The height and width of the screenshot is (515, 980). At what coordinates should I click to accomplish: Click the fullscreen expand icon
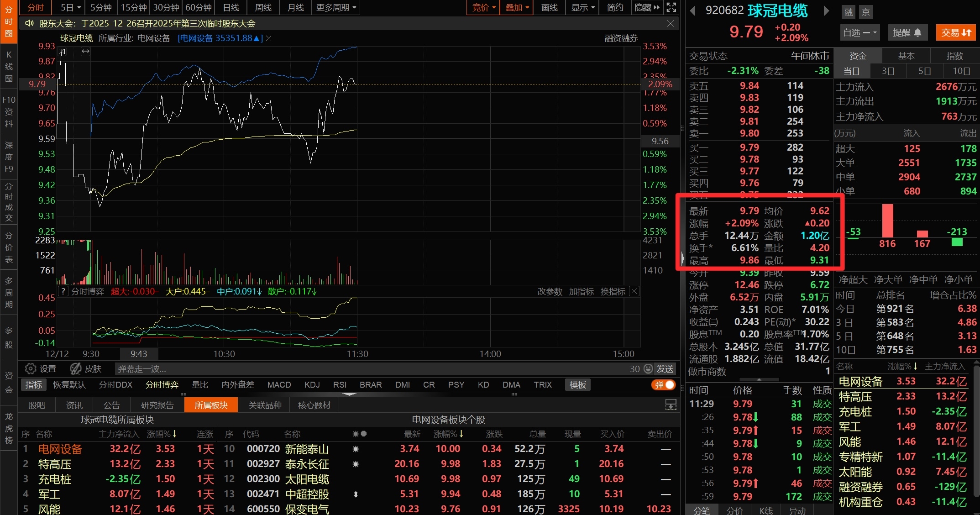tap(671, 7)
